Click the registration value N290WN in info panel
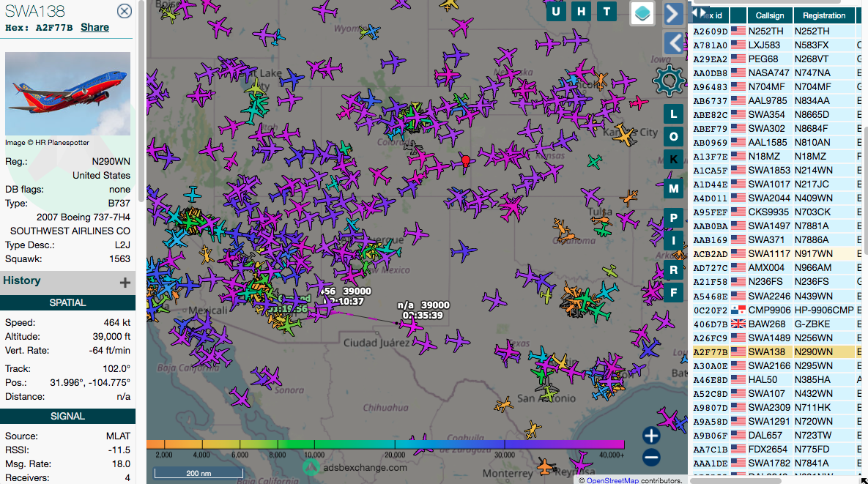The width and height of the screenshot is (868, 484). click(111, 162)
